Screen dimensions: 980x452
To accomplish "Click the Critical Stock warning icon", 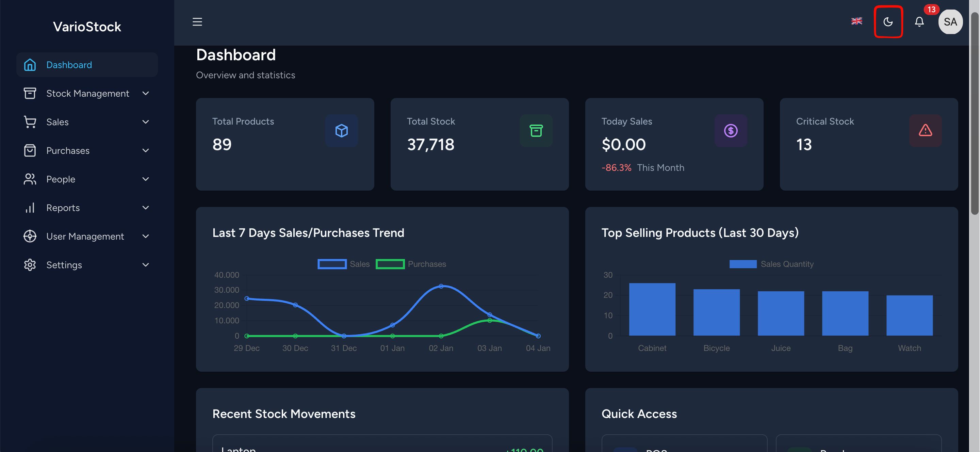I will pyautogui.click(x=925, y=131).
